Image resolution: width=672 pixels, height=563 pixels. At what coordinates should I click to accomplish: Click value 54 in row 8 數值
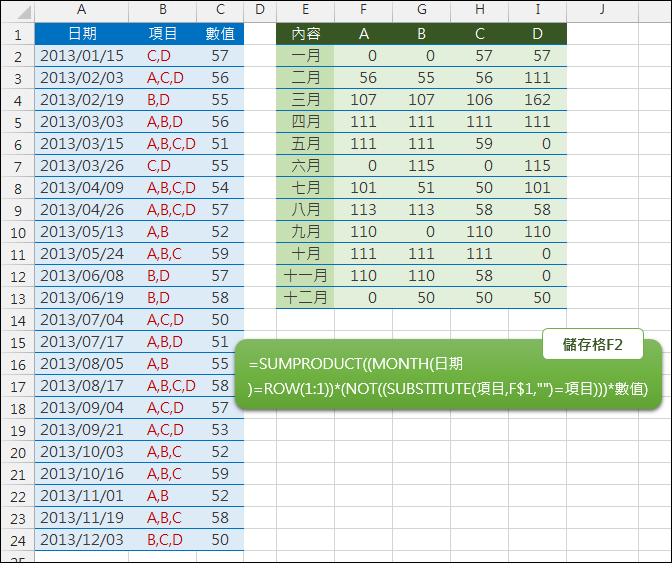(x=220, y=188)
